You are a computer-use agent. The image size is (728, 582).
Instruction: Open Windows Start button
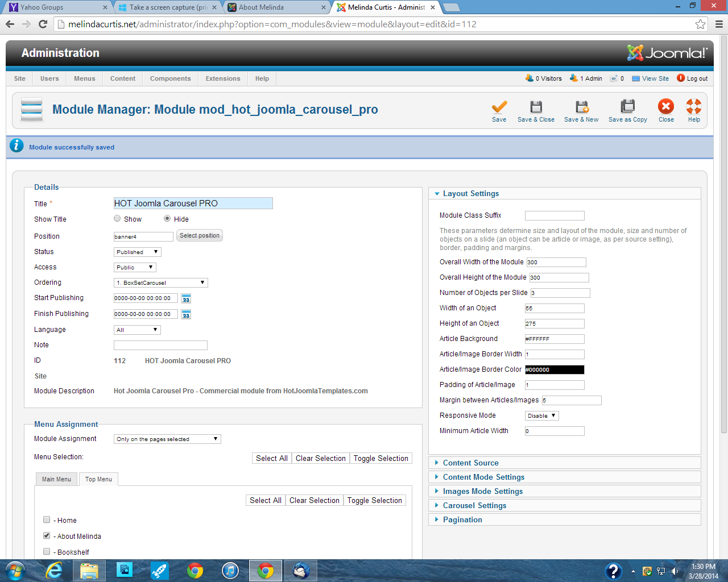(x=14, y=571)
